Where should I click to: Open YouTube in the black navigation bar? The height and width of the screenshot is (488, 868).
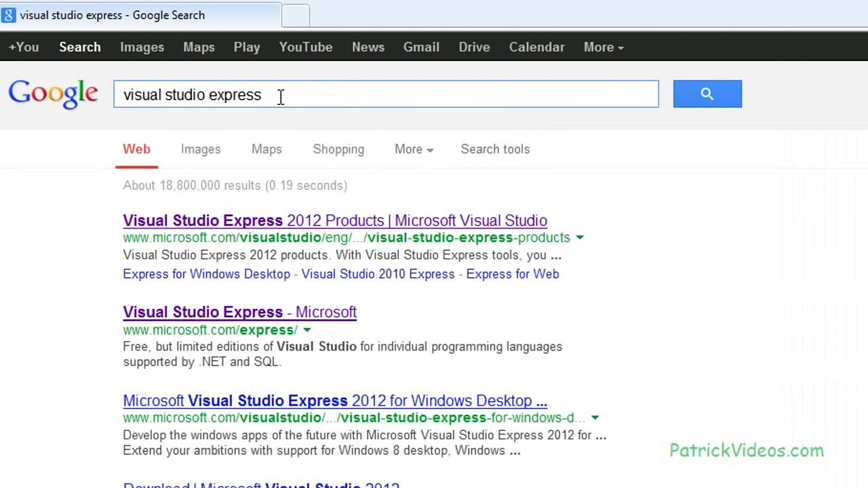(x=306, y=47)
